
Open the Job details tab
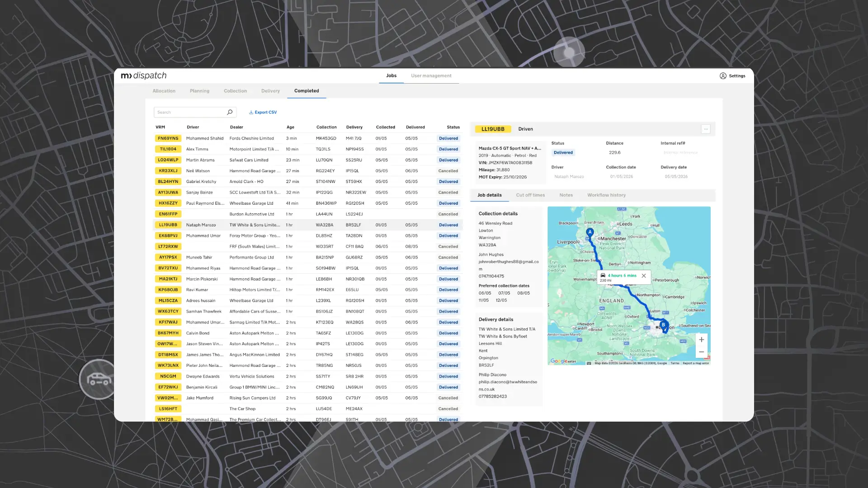pyautogui.click(x=490, y=195)
